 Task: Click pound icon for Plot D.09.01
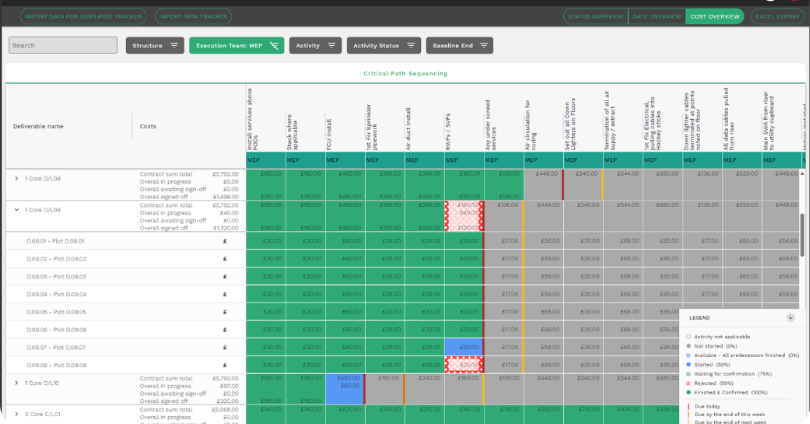225,241
